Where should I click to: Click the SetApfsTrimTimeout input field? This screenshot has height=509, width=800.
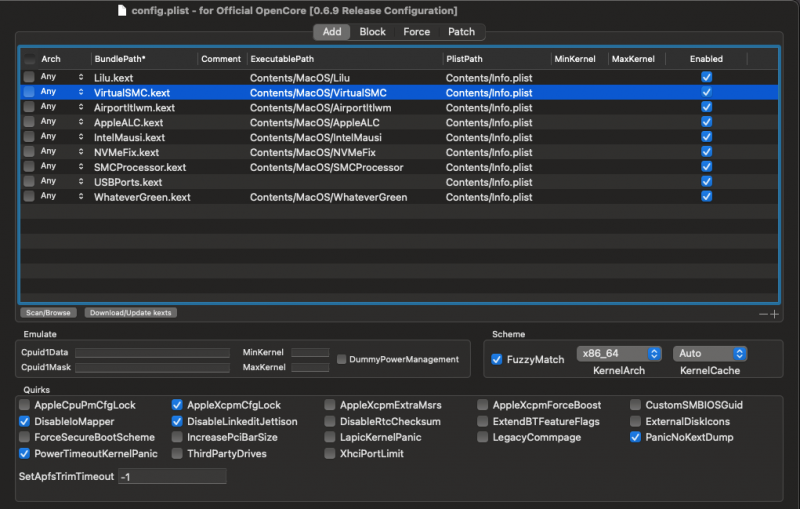point(171,477)
